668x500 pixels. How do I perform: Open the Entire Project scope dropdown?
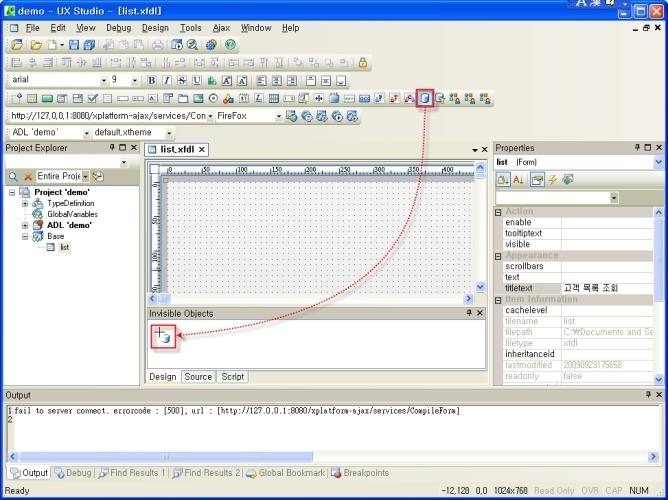click(x=86, y=176)
